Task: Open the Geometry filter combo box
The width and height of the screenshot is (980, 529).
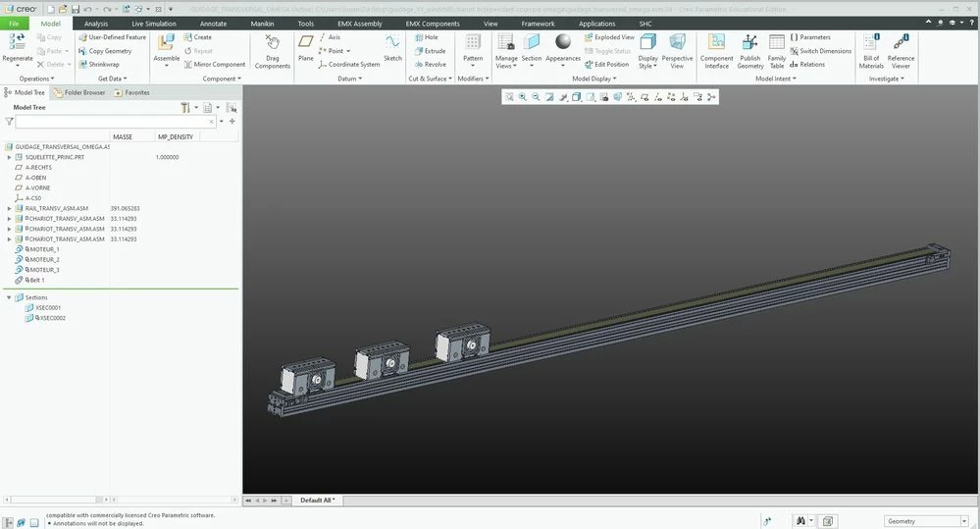Action: coord(926,521)
